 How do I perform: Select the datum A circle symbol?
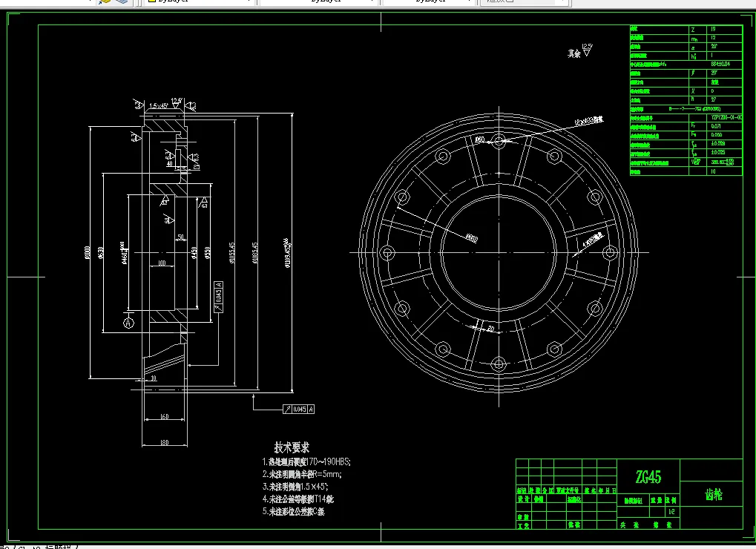(128, 323)
